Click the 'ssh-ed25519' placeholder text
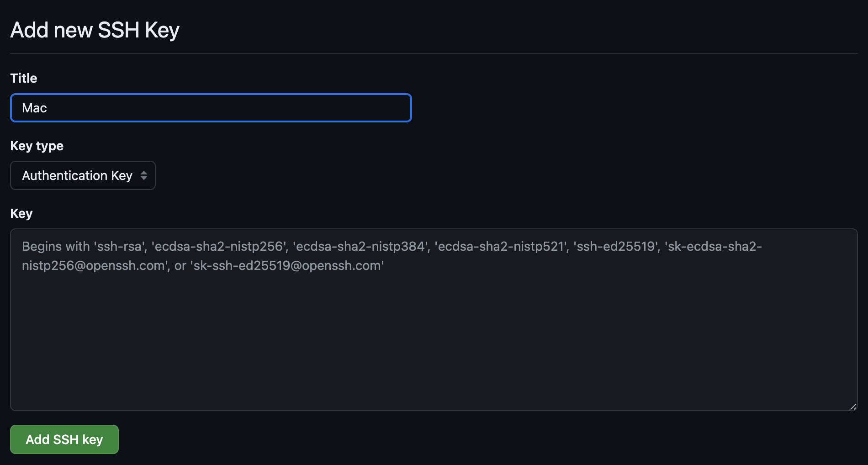The height and width of the screenshot is (465, 868). pos(616,247)
